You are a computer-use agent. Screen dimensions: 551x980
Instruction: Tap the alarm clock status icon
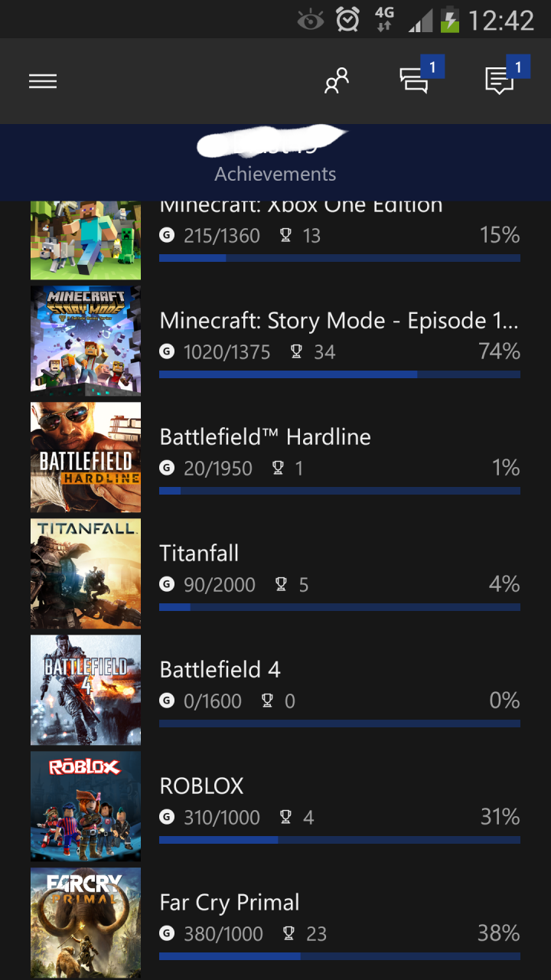coord(348,20)
